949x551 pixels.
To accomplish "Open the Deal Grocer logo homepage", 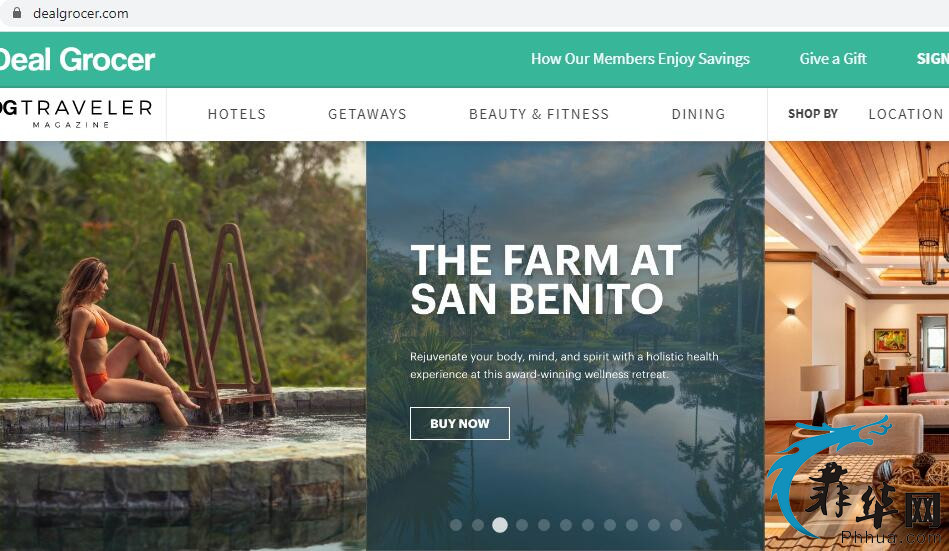I will coord(77,59).
